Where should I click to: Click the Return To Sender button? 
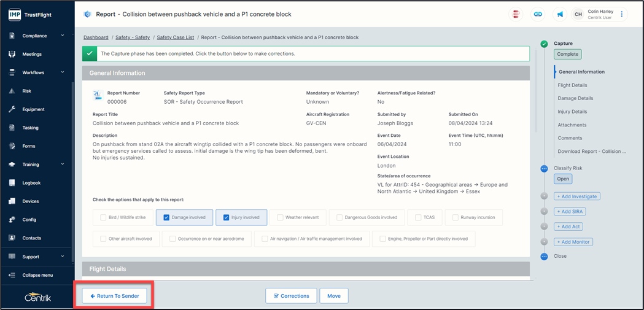pyautogui.click(x=114, y=296)
